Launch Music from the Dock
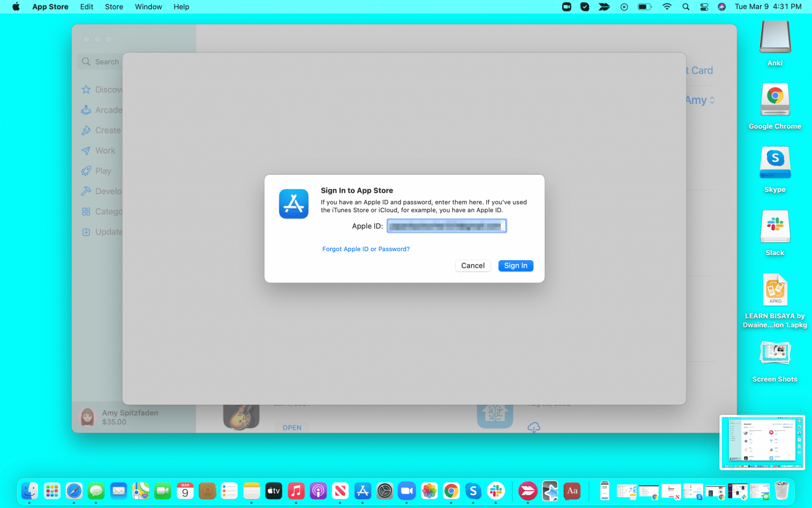Image resolution: width=812 pixels, height=508 pixels. click(x=296, y=491)
